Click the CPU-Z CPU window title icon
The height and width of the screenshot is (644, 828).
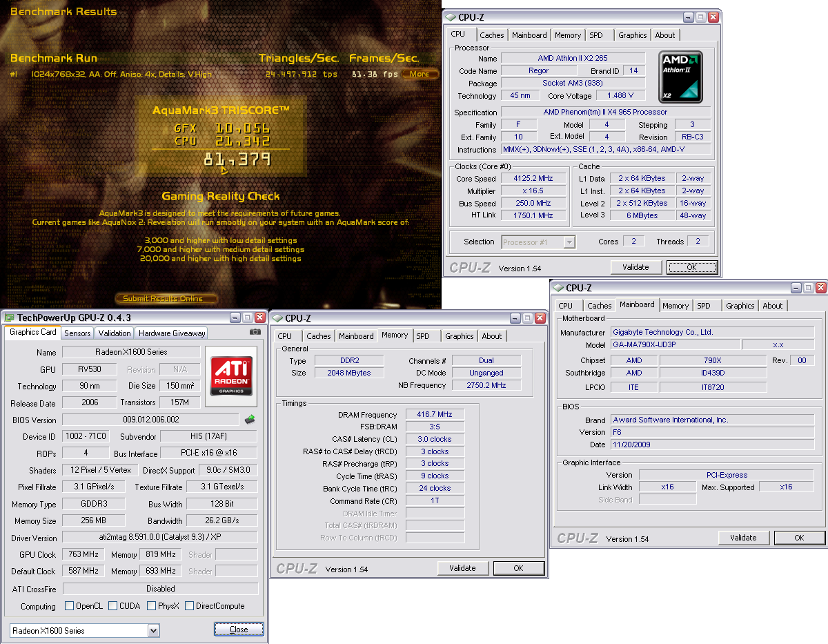point(451,17)
